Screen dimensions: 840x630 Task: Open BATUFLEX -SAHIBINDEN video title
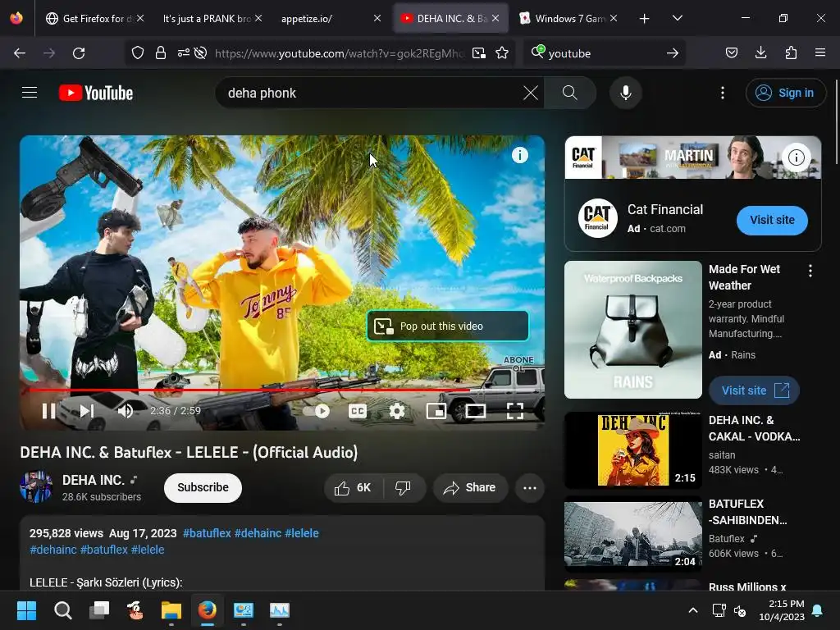click(748, 512)
